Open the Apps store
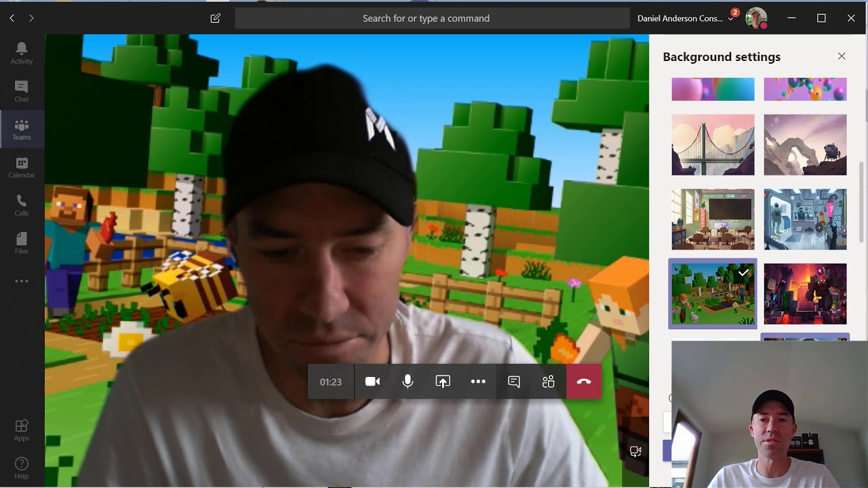This screenshot has height=488, width=868. click(x=22, y=430)
